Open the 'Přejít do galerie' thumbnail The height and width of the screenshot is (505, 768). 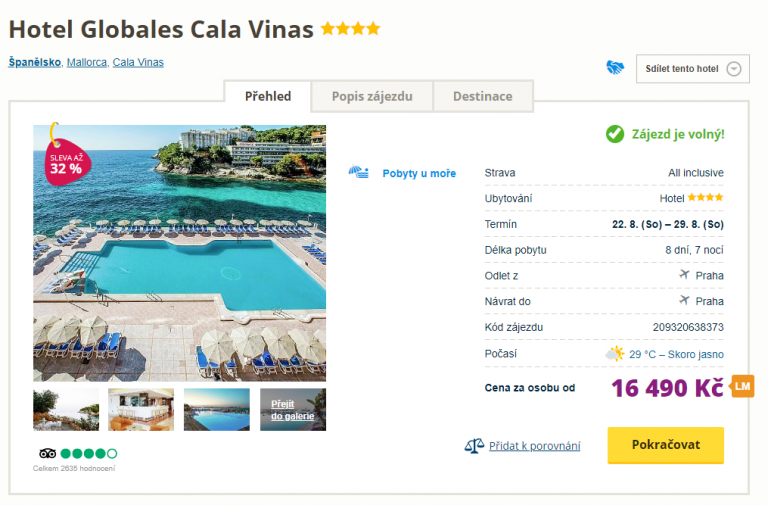point(293,409)
